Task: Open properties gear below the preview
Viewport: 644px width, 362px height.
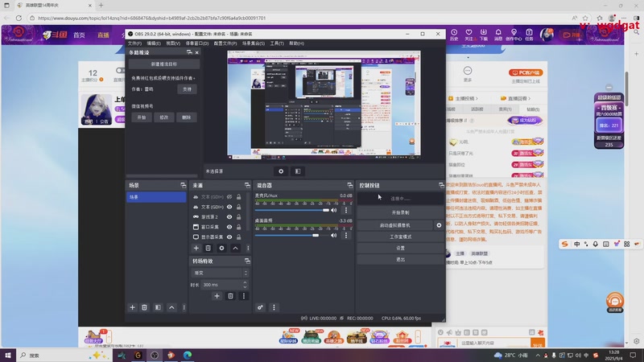Action: 281,171
